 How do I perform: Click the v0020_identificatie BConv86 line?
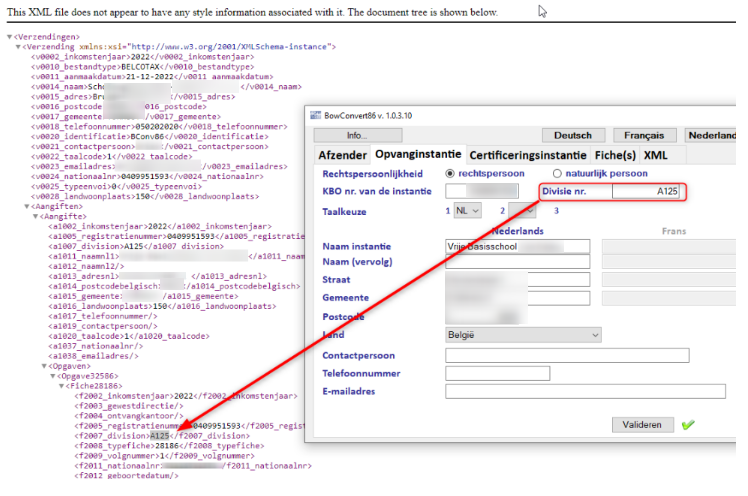click(x=150, y=137)
